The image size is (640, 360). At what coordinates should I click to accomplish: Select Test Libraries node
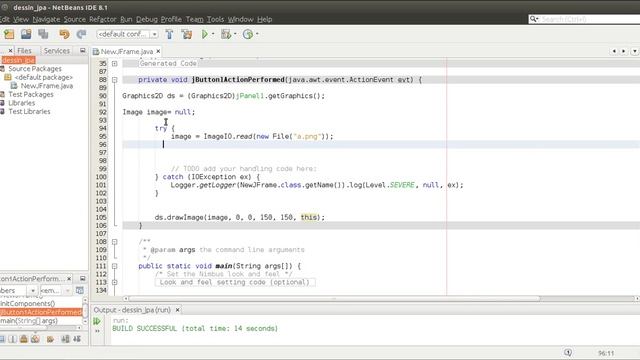click(29, 111)
